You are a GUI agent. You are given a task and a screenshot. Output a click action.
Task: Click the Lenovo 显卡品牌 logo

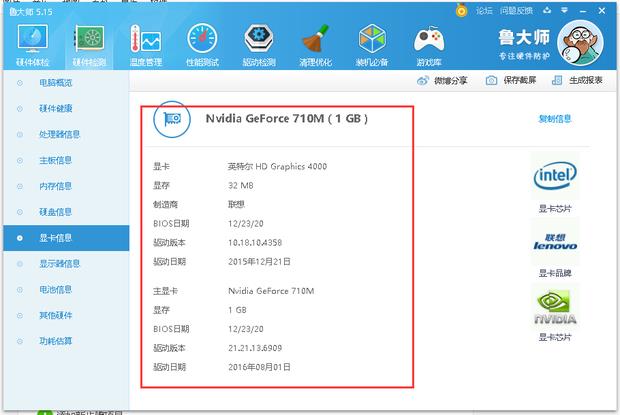point(555,241)
